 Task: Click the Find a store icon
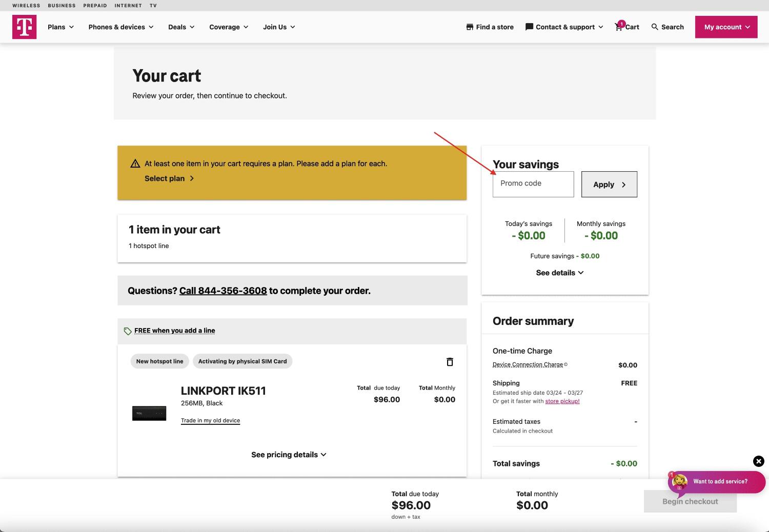click(x=470, y=27)
